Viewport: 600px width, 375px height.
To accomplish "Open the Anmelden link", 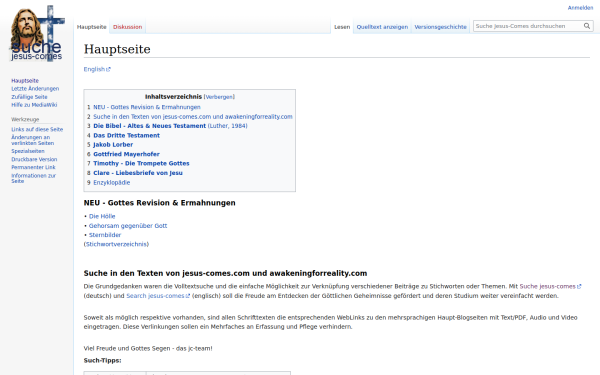I will 580,8.
